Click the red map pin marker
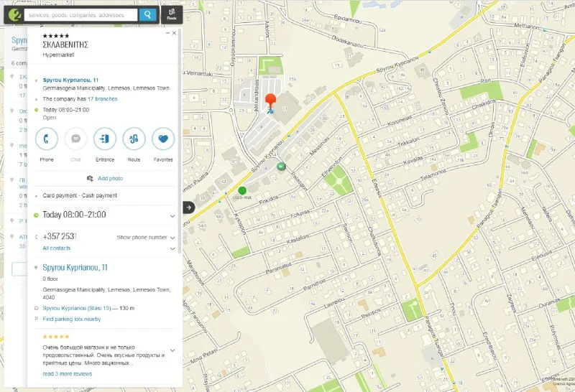 (270, 102)
